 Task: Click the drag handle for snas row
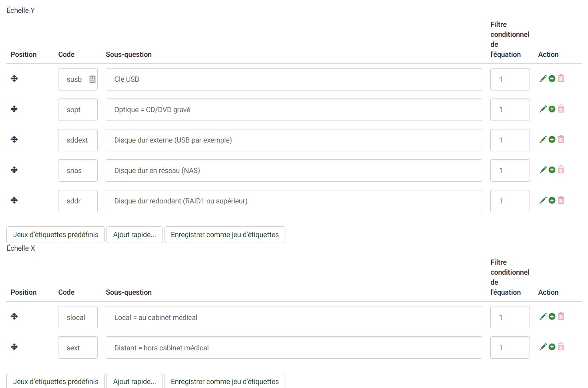coord(14,170)
